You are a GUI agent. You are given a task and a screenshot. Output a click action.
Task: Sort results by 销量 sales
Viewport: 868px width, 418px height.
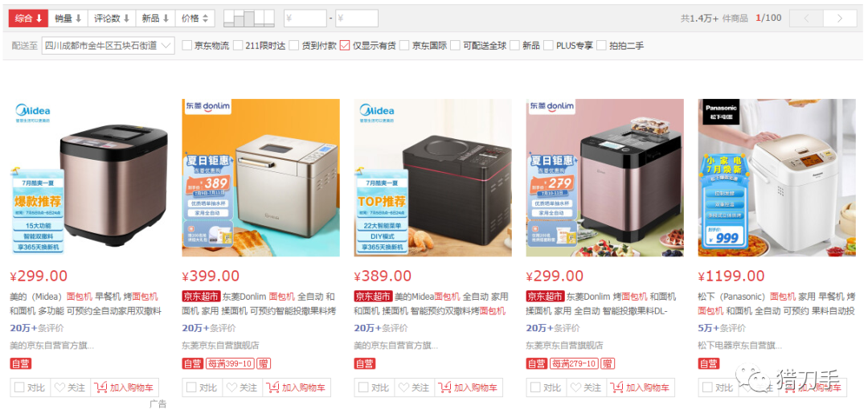pyautogui.click(x=68, y=18)
